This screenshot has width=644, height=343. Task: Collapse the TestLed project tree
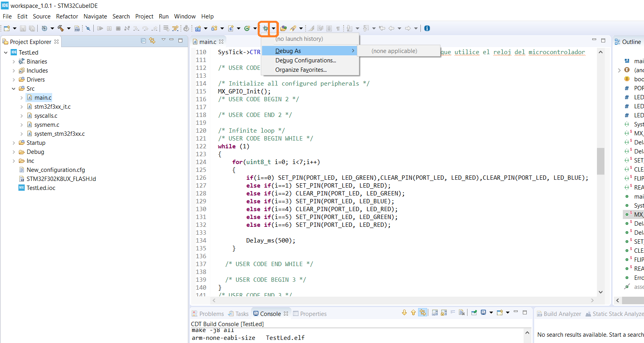6,53
